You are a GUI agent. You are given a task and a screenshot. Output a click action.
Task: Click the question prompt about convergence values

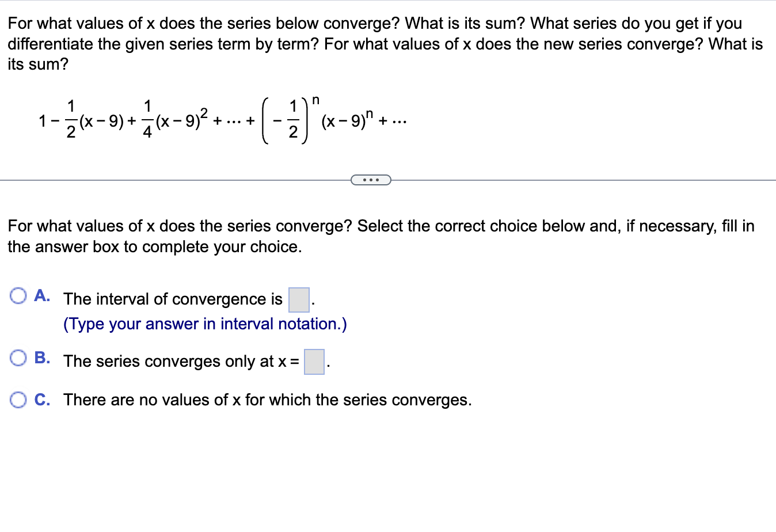pos(380,226)
